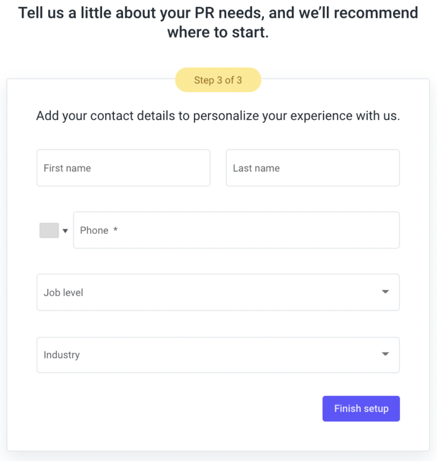The image size is (437, 464).
Task: Click the Industry caret arrow
Action: (x=385, y=354)
